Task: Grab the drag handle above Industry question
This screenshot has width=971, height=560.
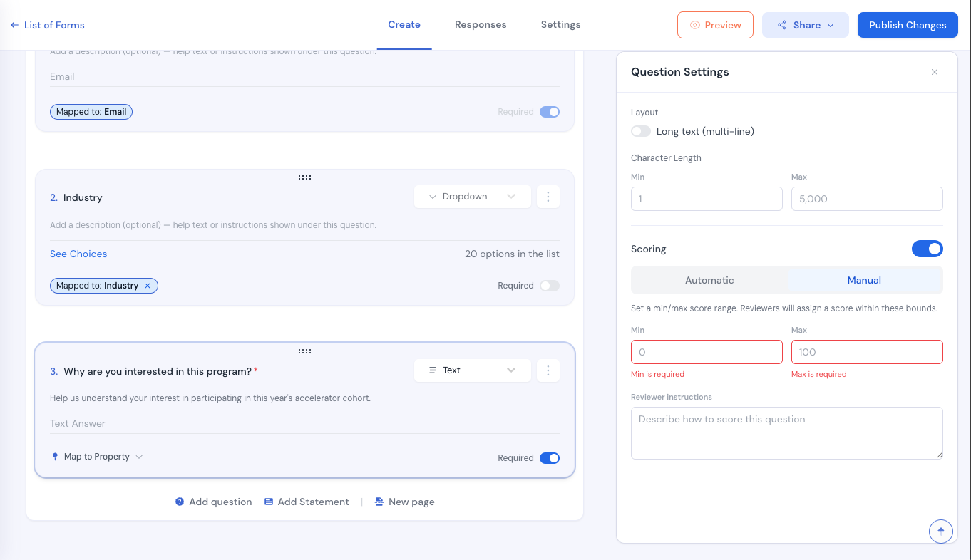Action: 304,177
